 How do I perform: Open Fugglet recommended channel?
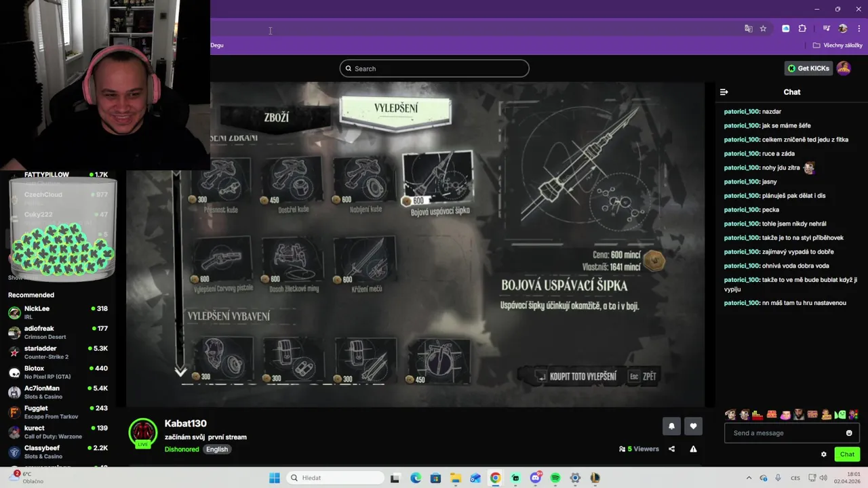coord(58,412)
